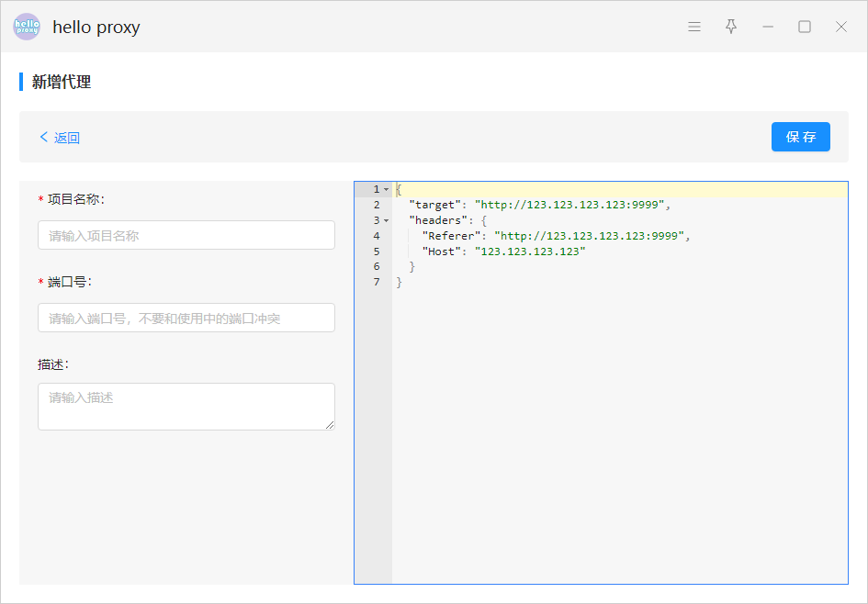Click the "Referer" URL string value
Screen dimensions: 868x604
click(x=591, y=236)
